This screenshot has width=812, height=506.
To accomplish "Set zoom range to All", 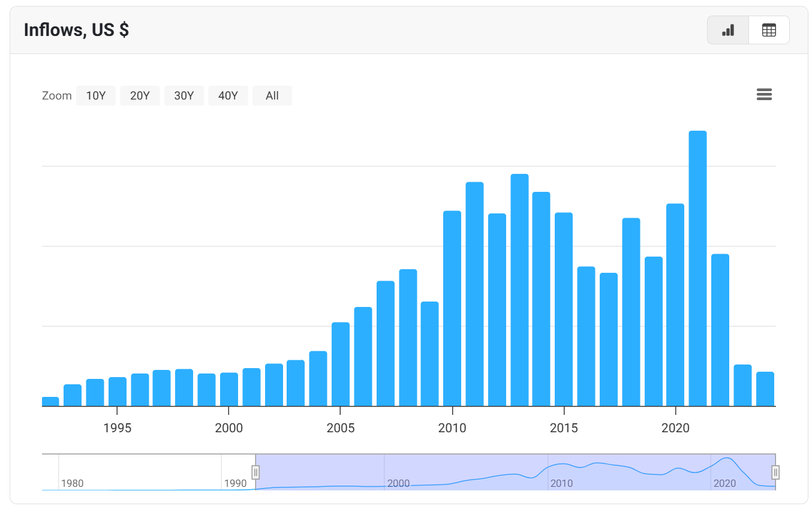I will 272,95.
